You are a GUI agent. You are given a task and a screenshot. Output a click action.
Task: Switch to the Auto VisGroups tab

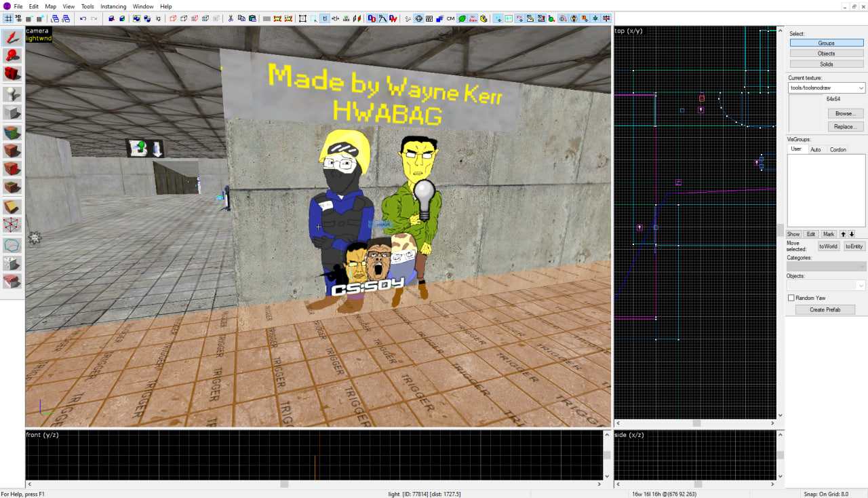(x=816, y=149)
